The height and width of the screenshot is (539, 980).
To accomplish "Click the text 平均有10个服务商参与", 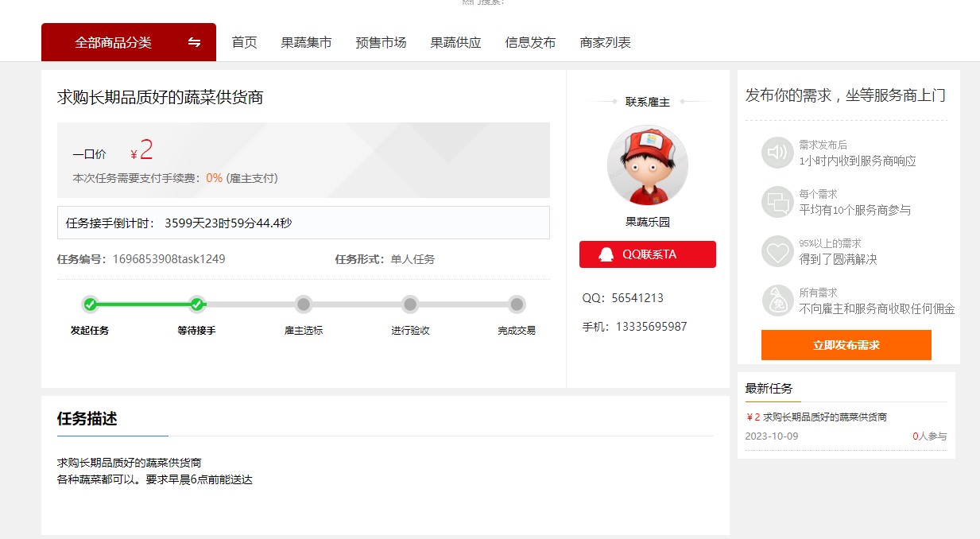I will pos(855,210).
